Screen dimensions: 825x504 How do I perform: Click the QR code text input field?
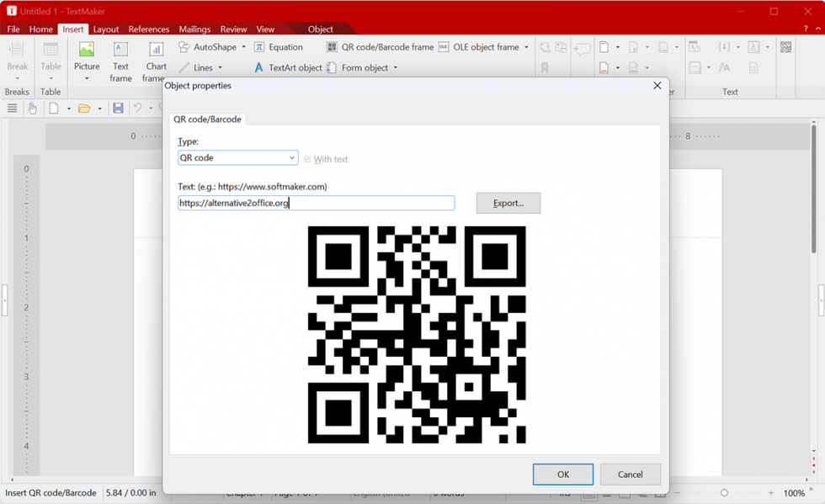point(315,202)
